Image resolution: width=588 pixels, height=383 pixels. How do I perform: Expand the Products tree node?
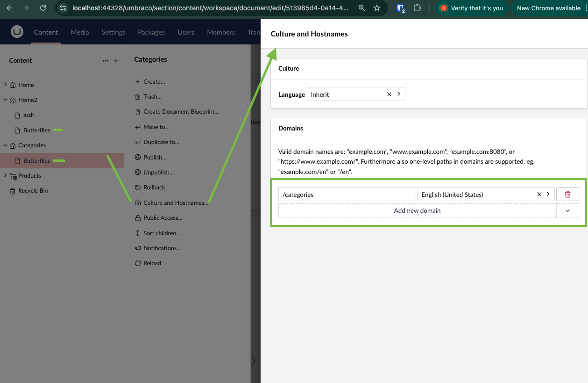point(5,175)
